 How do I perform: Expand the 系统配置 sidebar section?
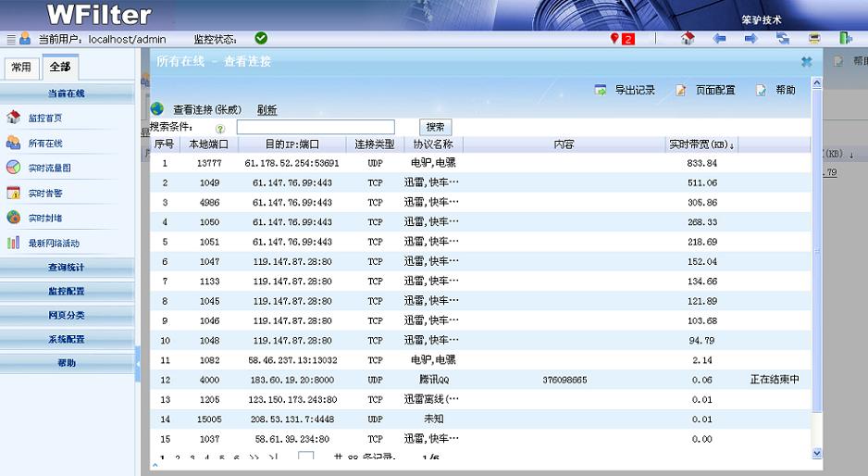(67, 340)
